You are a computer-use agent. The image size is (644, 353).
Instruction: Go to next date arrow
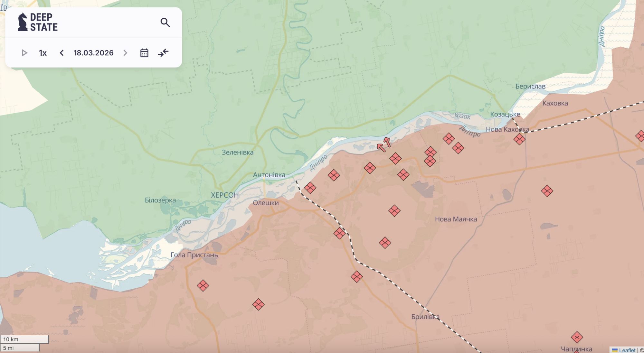click(125, 53)
